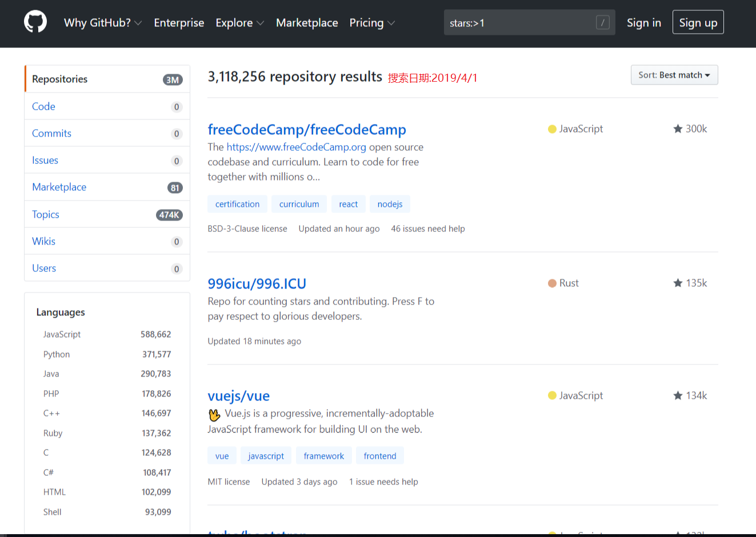Select the Code search category
756x537 pixels.
tap(107, 106)
